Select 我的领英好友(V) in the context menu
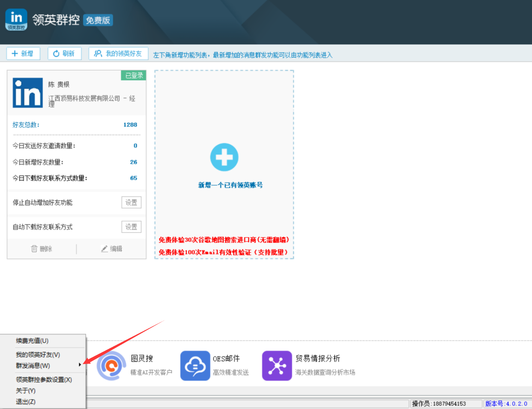 tap(43, 355)
